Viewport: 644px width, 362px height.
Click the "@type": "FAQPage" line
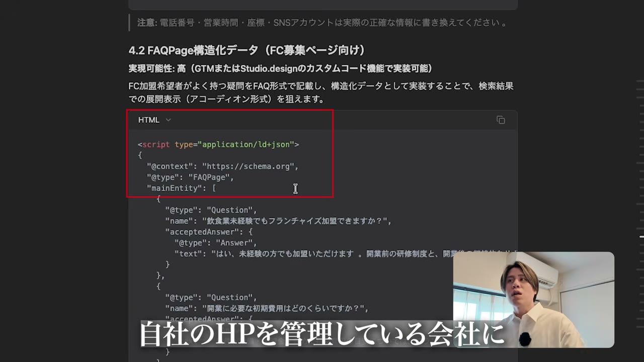coord(190,177)
